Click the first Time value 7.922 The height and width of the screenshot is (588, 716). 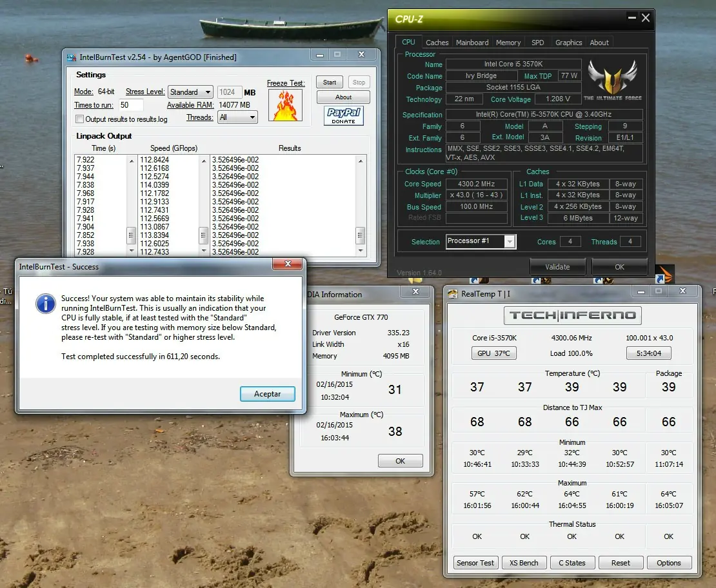85,160
